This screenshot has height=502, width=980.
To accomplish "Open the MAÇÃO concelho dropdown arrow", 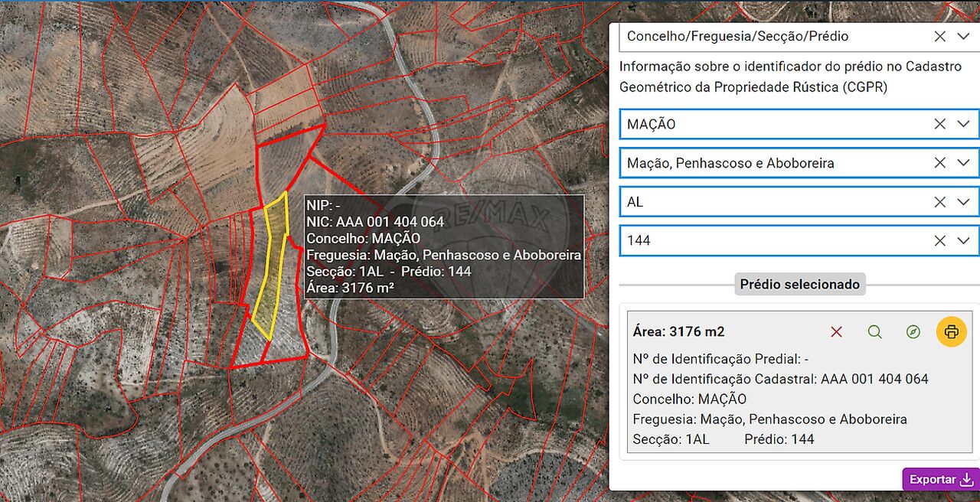I will click(x=963, y=124).
